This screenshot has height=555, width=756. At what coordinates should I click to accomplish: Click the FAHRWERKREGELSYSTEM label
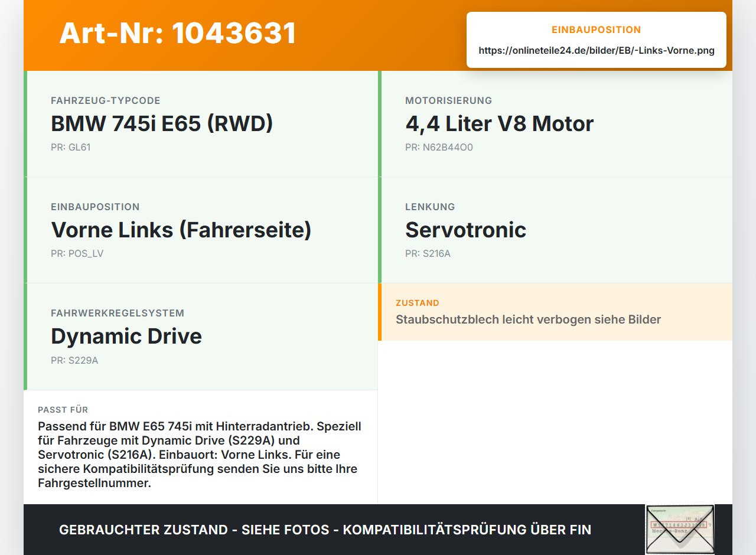118,314
